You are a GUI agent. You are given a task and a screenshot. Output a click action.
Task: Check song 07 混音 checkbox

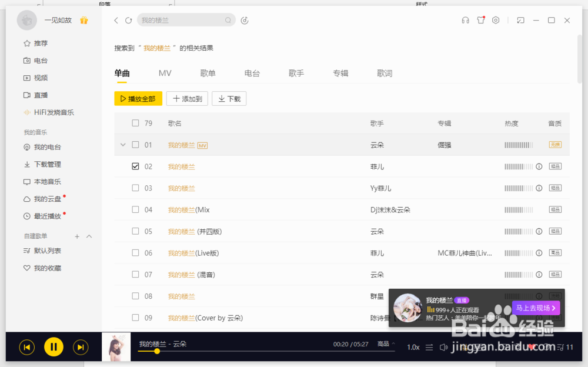pyautogui.click(x=135, y=274)
